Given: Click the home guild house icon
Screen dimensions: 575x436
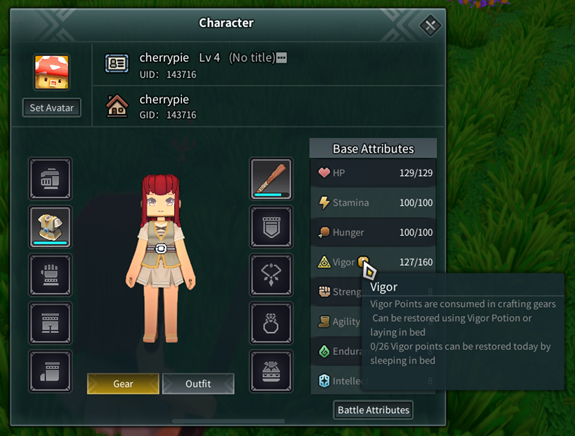Looking at the screenshot, I should [117, 106].
